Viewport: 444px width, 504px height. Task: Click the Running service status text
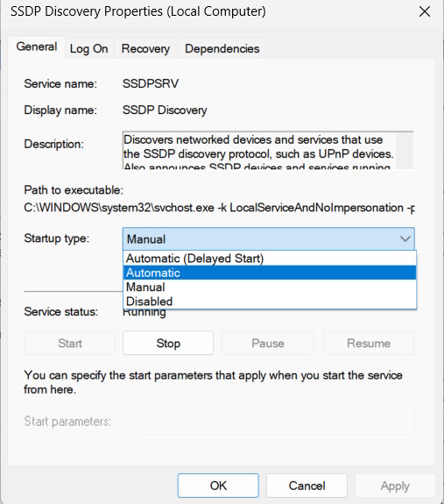[x=144, y=313]
